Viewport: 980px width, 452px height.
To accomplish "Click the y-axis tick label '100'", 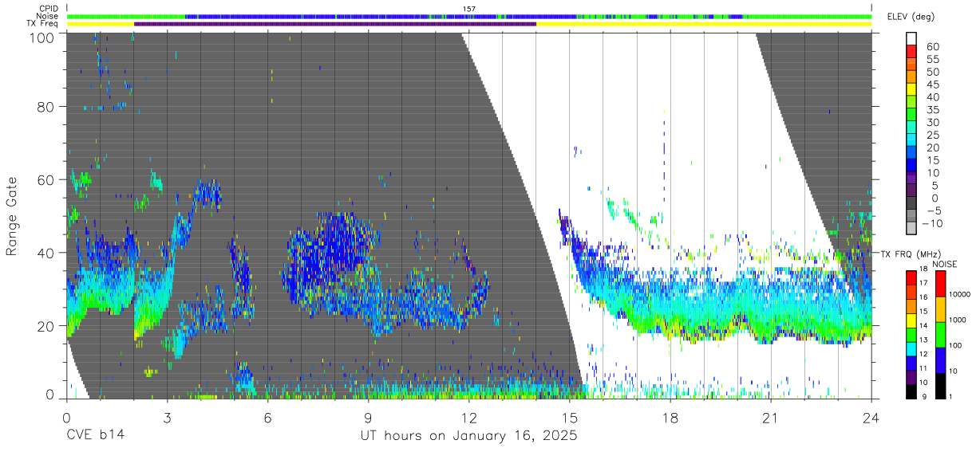I will [x=43, y=37].
